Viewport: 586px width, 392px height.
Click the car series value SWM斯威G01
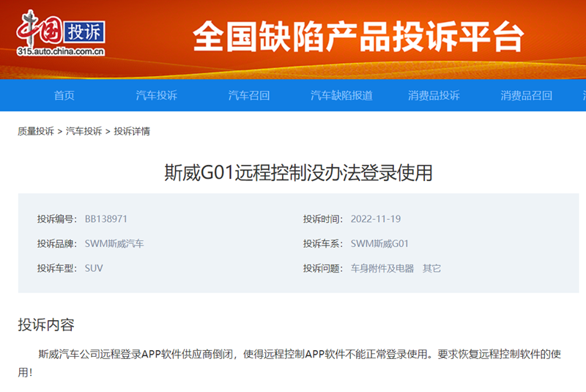coord(379,243)
